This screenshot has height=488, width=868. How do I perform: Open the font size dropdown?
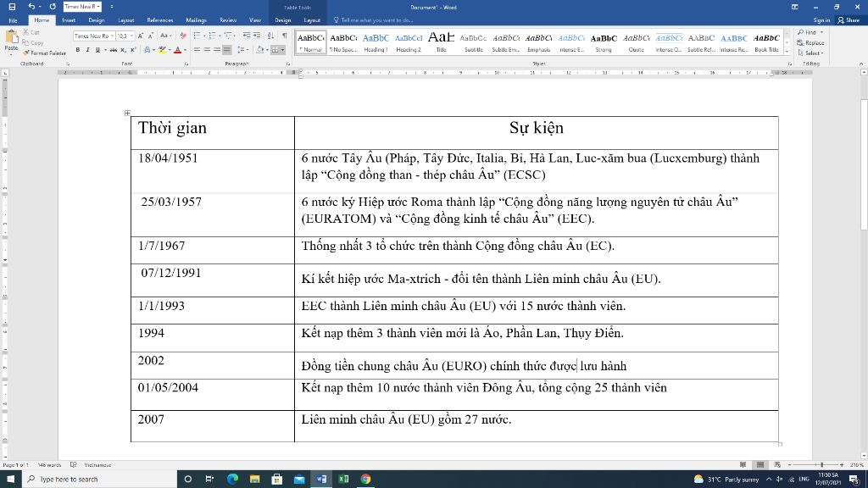(131, 36)
